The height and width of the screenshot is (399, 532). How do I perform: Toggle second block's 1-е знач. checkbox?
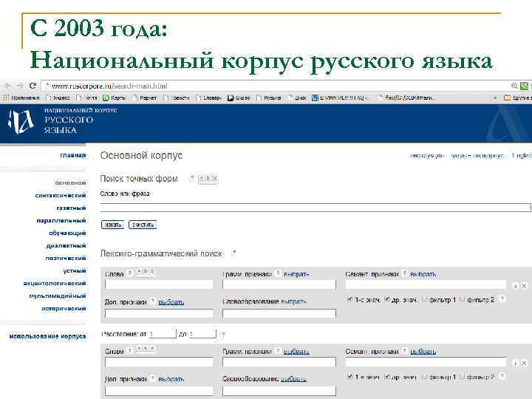coord(349,376)
